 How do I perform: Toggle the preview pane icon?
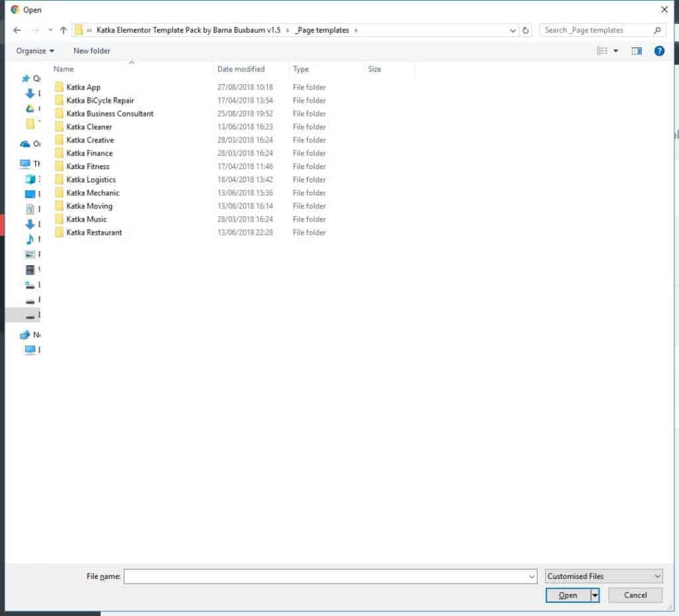(x=637, y=51)
